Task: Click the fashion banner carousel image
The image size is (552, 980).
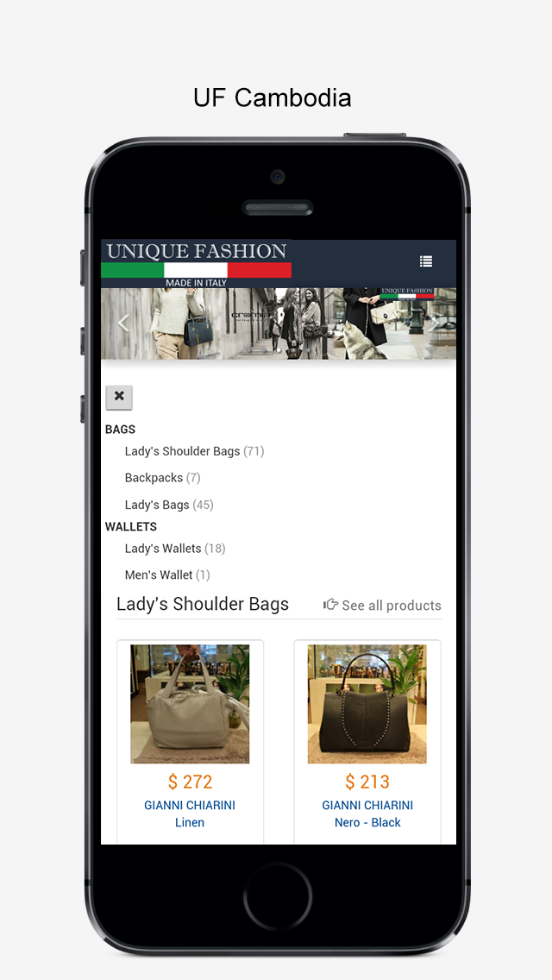Action: pyautogui.click(x=279, y=324)
